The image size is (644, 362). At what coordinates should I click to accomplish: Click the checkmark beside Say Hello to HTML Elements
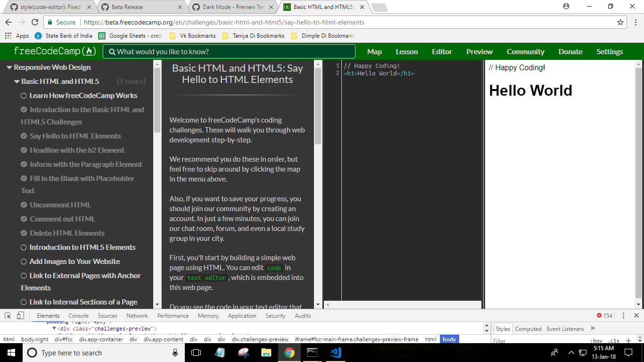(23, 136)
